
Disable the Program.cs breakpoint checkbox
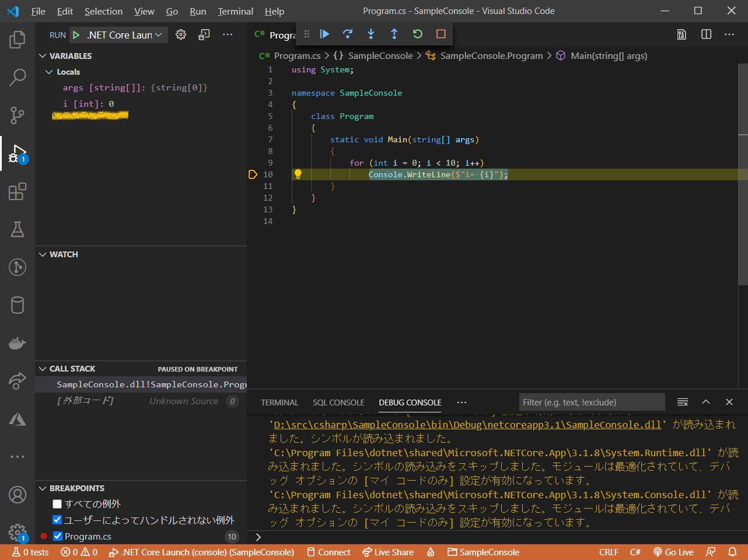(57, 536)
